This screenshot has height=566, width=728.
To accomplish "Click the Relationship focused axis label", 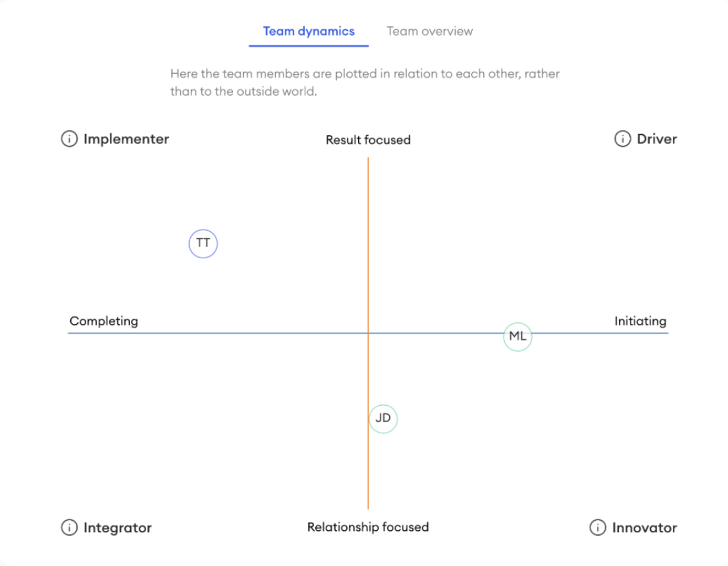I will pyautogui.click(x=368, y=527).
